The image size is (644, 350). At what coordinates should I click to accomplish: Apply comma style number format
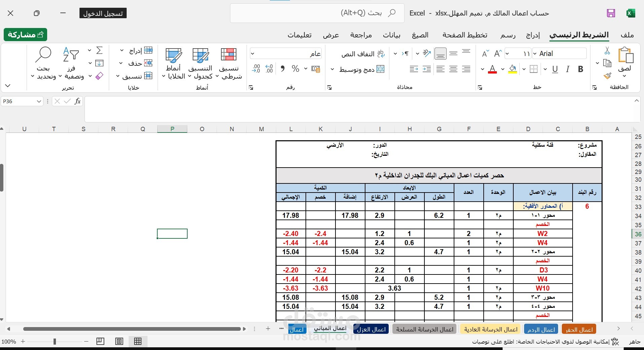tap(282, 69)
